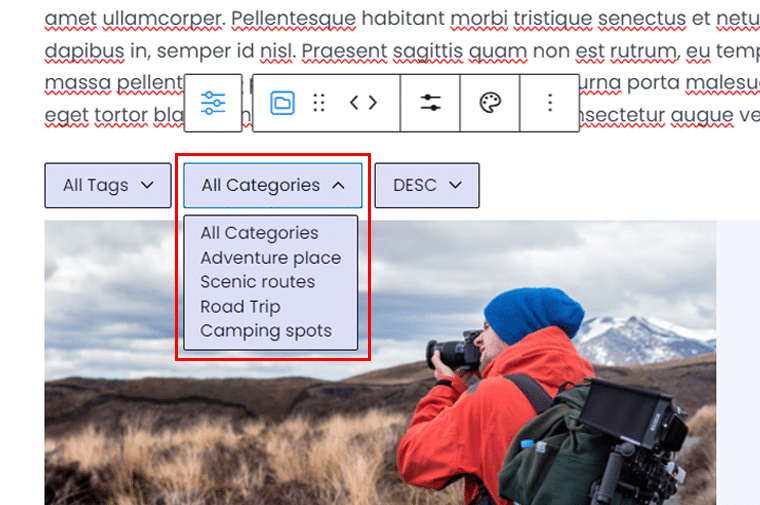Screen dimensions: 760x505
Task: Click the photographer post image
Action: (380, 363)
